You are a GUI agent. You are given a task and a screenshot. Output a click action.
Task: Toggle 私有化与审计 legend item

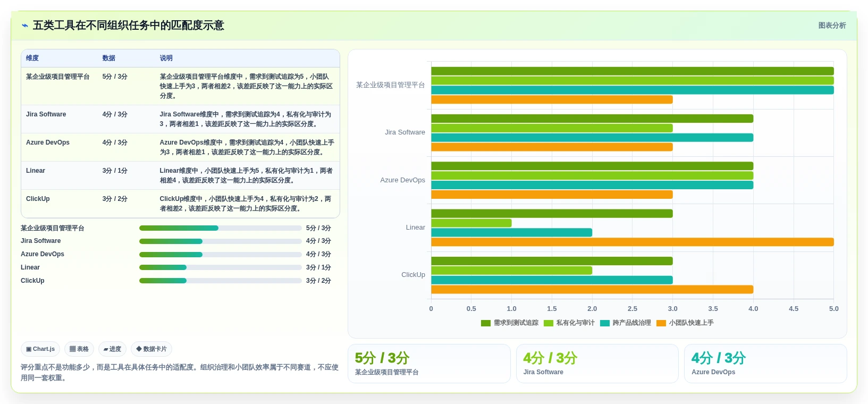[x=569, y=323]
